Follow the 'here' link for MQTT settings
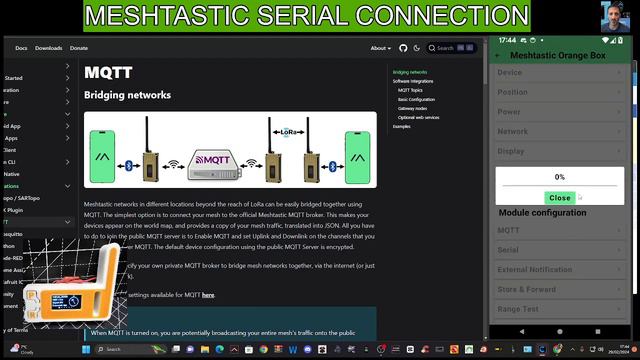The width and height of the screenshot is (640, 360). click(x=208, y=295)
